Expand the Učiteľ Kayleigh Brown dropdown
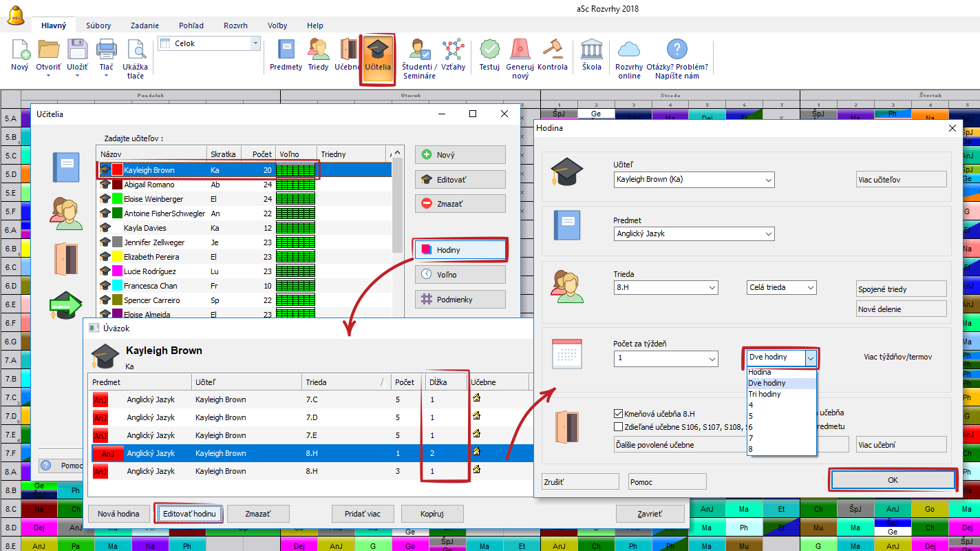The height and width of the screenshot is (551, 980). click(768, 179)
